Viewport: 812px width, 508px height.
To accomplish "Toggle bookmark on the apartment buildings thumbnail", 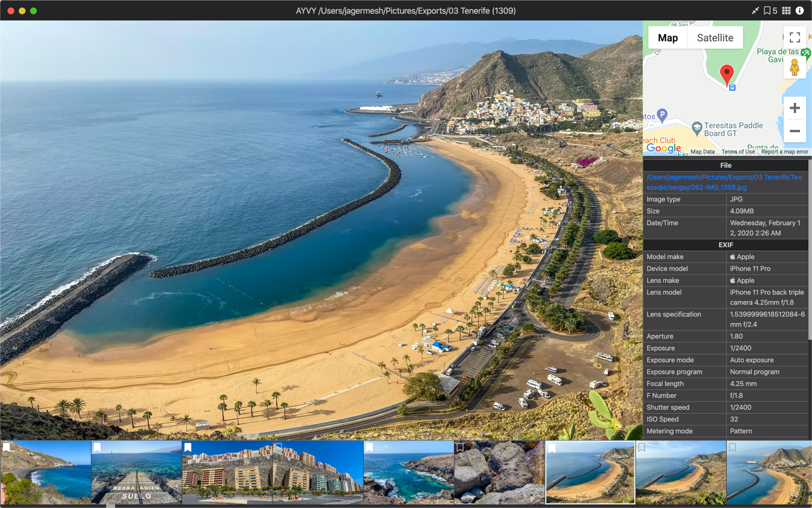I will click(x=188, y=447).
